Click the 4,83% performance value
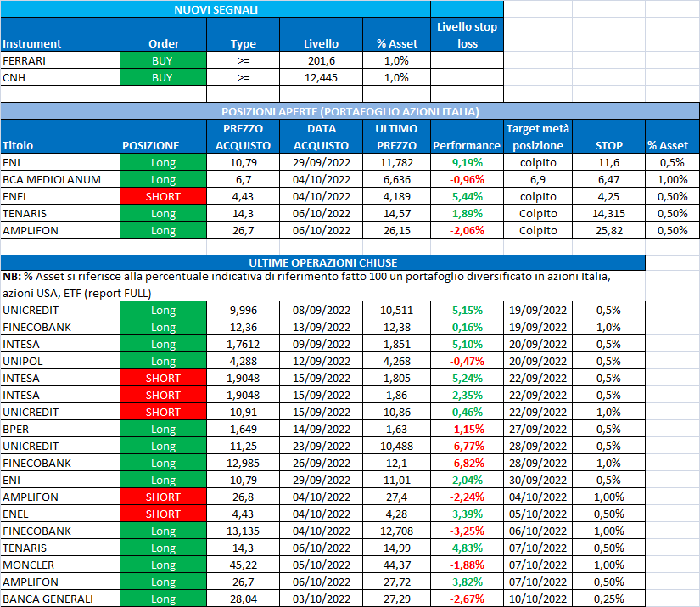This screenshot has height=607, width=700. pos(467,548)
